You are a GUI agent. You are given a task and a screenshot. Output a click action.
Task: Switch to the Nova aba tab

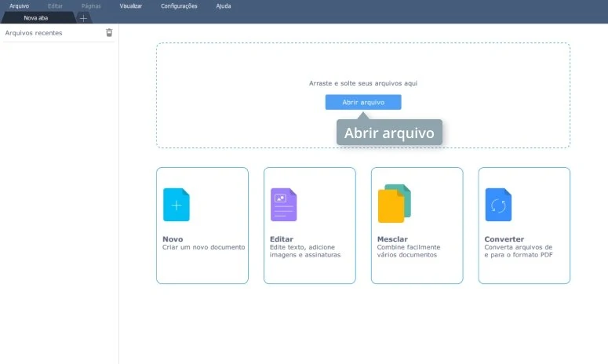[37, 18]
